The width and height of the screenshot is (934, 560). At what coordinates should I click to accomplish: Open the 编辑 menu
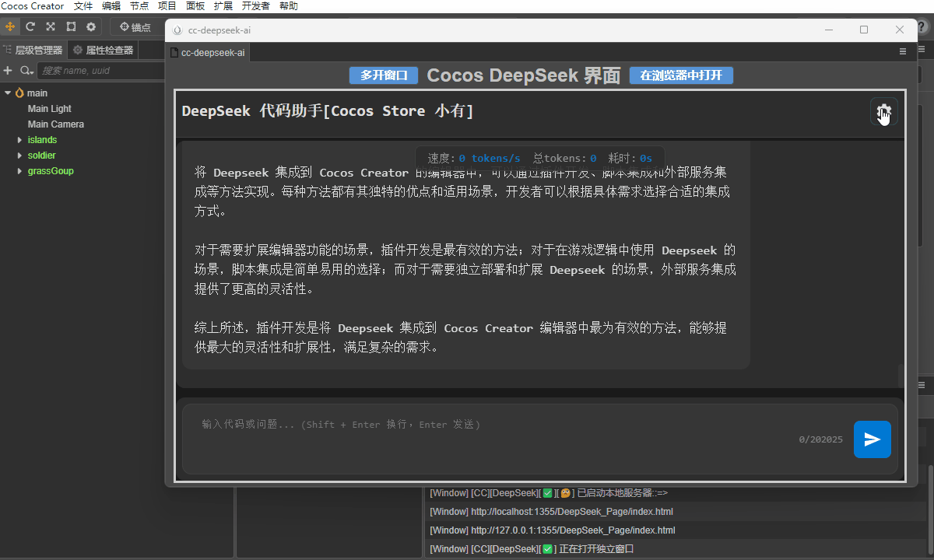[x=111, y=6]
